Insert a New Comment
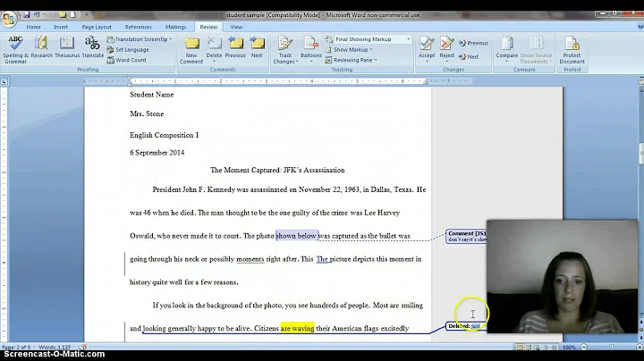 191,50
